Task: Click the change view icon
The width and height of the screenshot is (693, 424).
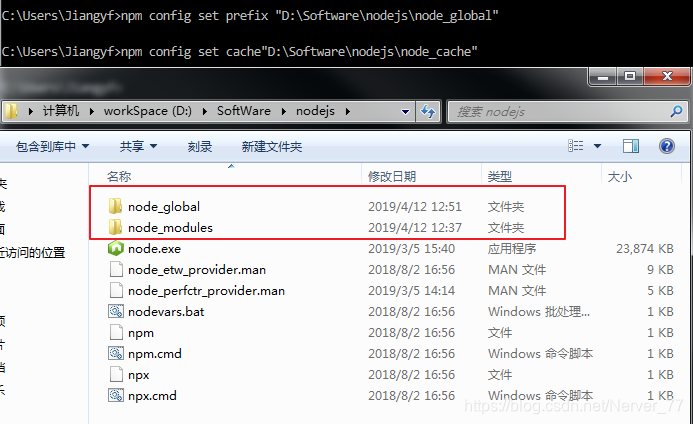Action: pos(575,146)
